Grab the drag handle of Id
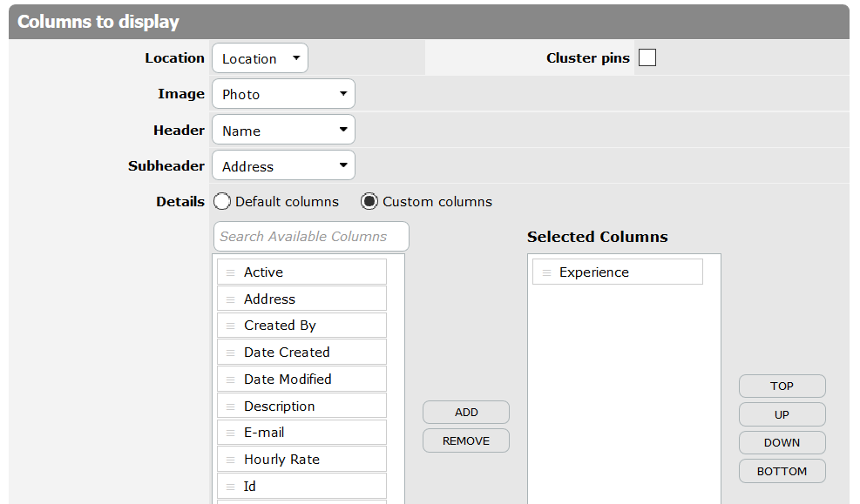 [231, 487]
